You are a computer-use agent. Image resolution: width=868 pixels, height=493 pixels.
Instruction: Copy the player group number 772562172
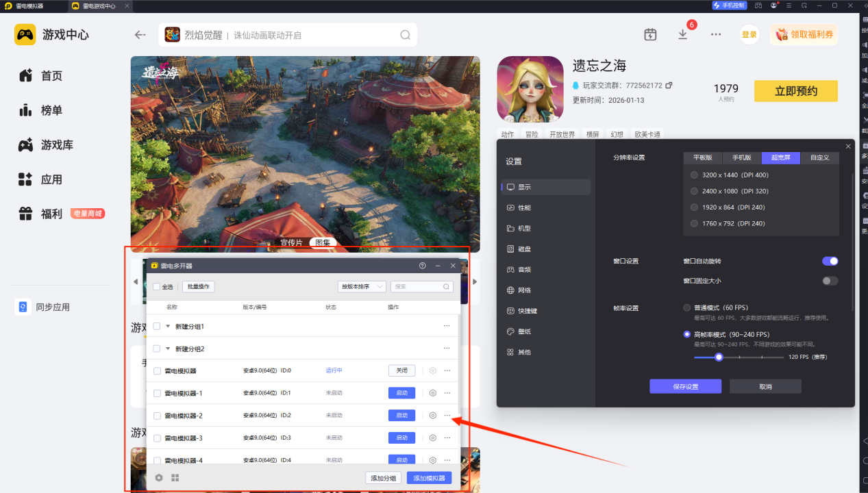point(669,86)
